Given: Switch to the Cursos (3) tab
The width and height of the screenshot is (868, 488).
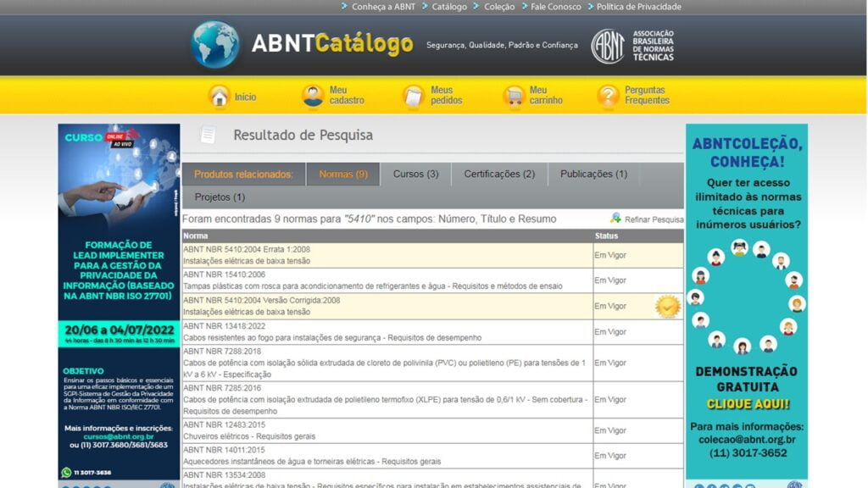Looking at the screenshot, I should 415,174.
